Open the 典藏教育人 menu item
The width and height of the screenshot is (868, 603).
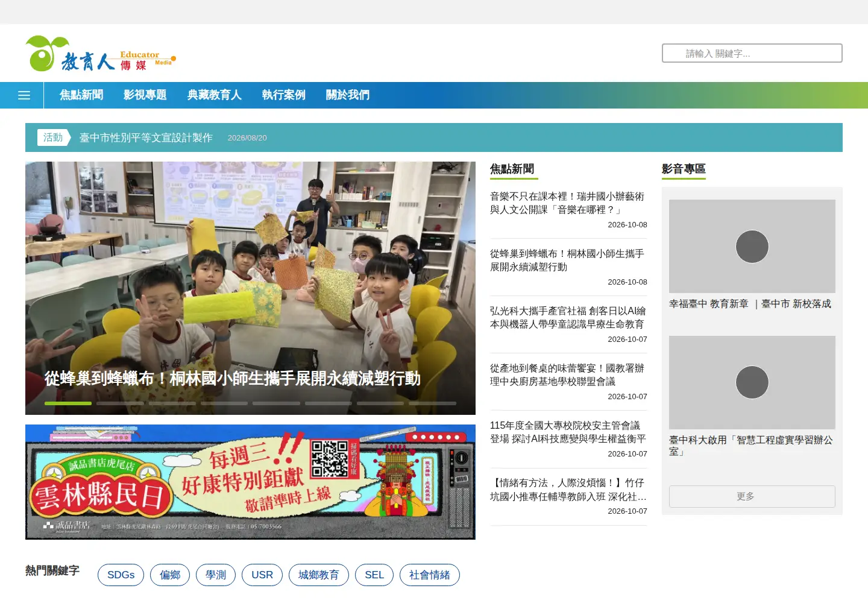(x=215, y=95)
